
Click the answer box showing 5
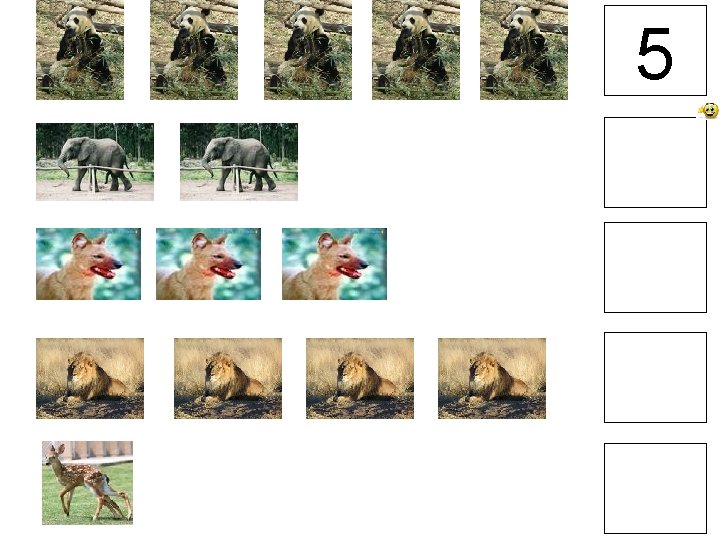(655, 51)
